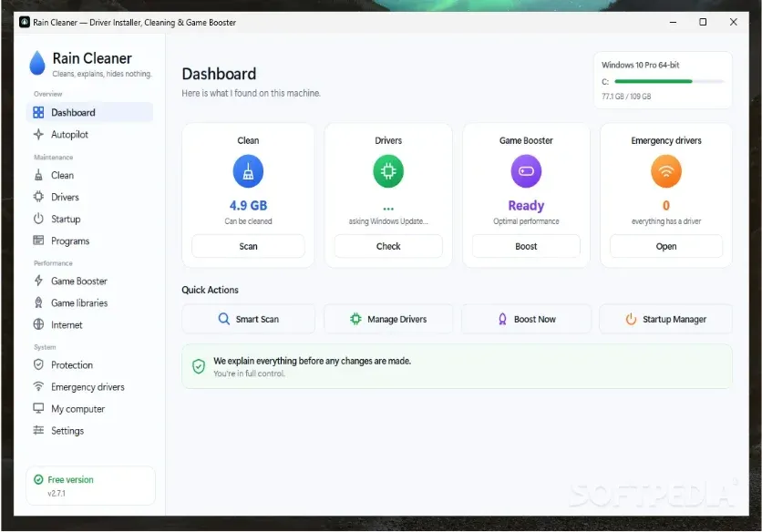Launch the Manage Drivers quick action
Screen dimensions: 762x532
[x=388, y=319]
